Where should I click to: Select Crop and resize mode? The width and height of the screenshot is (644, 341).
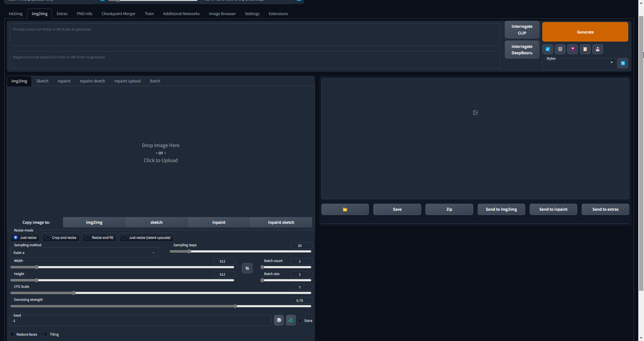tap(61, 237)
